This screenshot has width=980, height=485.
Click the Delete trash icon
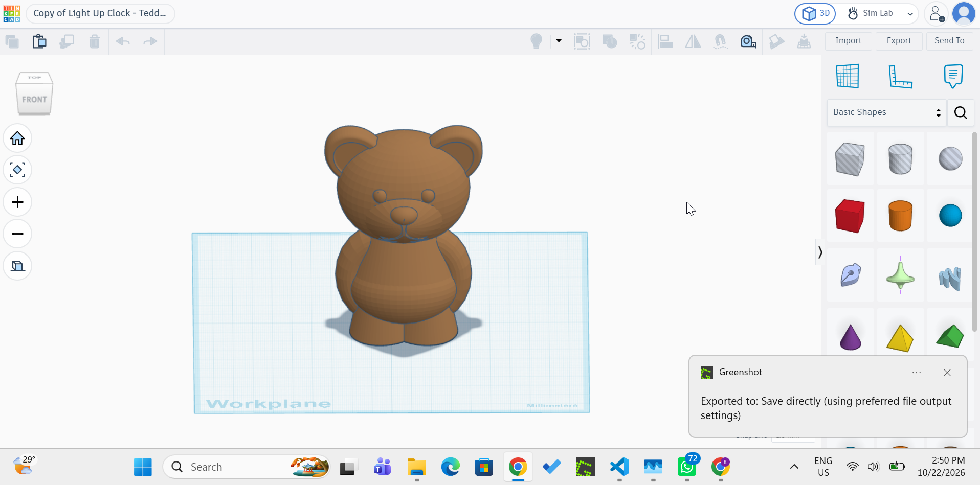(95, 41)
